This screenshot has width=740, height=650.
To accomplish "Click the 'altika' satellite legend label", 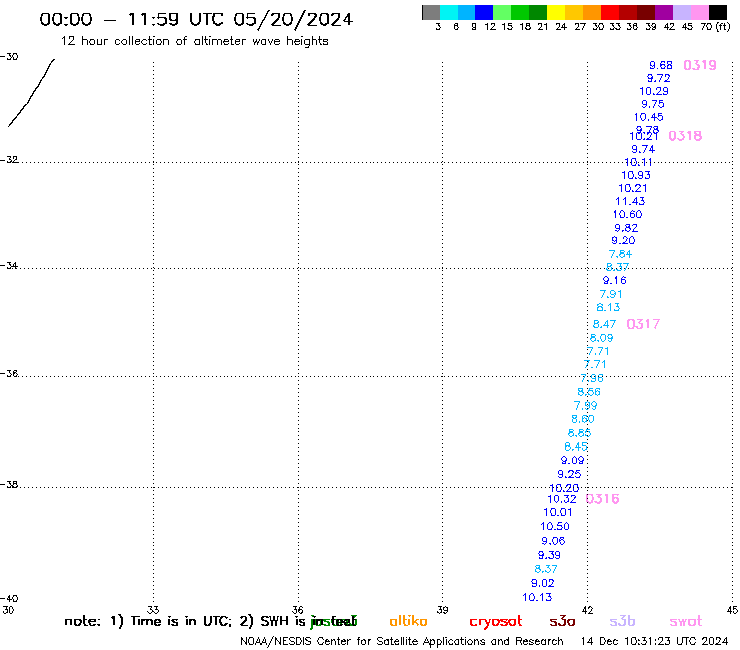I will pos(408,621).
